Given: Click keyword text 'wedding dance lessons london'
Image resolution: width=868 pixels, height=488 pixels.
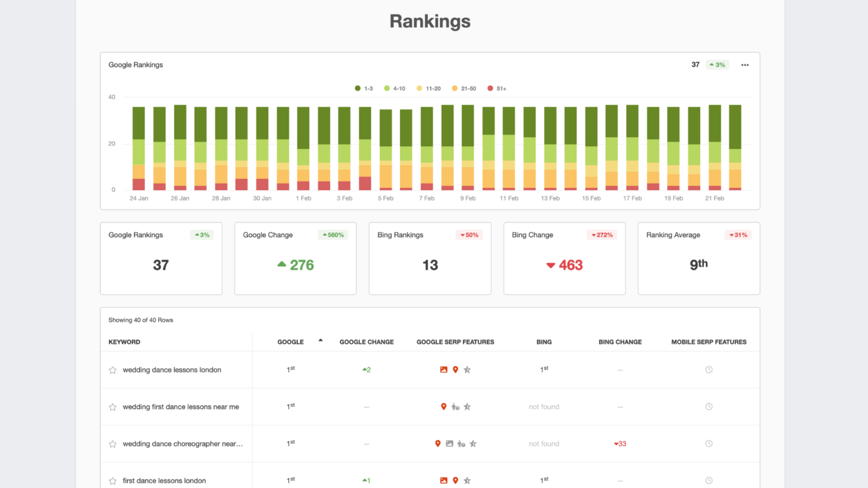Looking at the screenshot, I should click(x=172, y=370).
